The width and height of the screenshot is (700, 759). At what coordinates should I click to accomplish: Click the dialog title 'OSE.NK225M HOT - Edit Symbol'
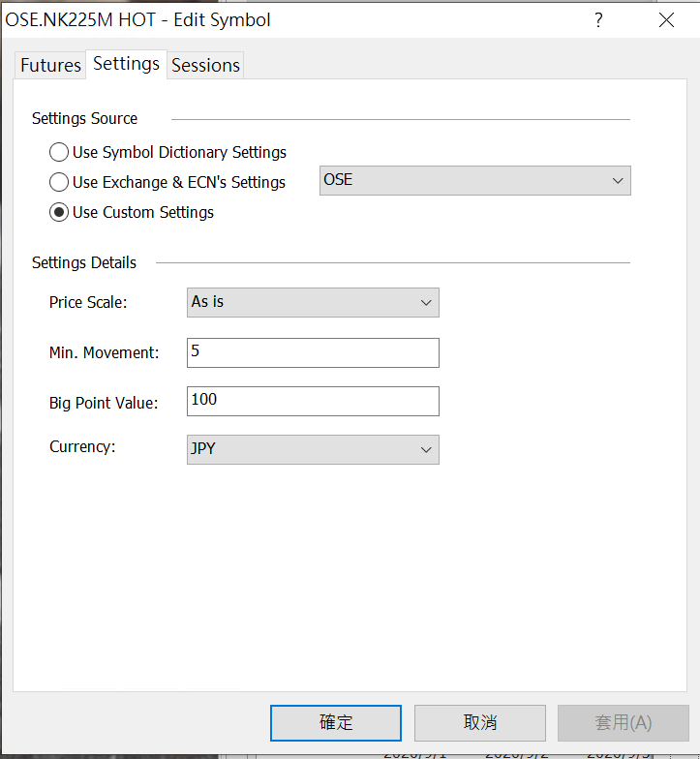(x=138, y=19)
